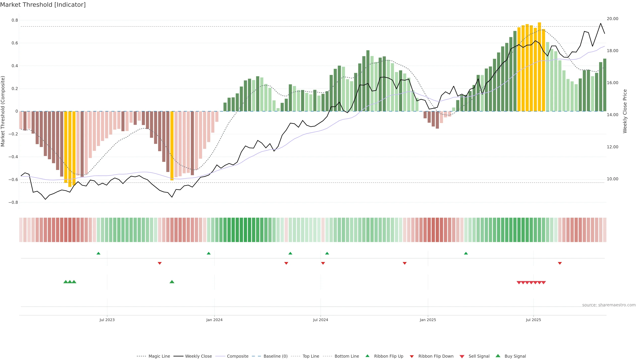Viewport: 644px width, 362px height.
Task: Toggle the Baseline (0) legend entry
Action: coord(276,356)
